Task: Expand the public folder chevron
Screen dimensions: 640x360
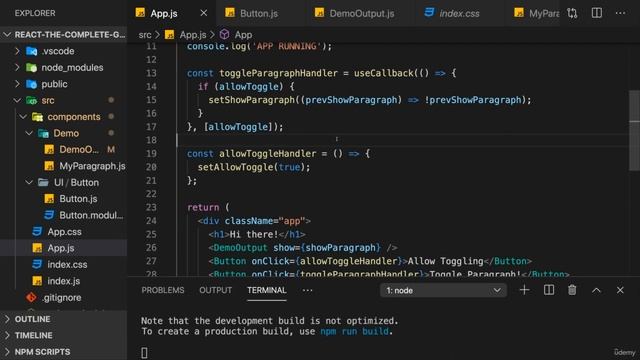Action: [x=18, y=84]
